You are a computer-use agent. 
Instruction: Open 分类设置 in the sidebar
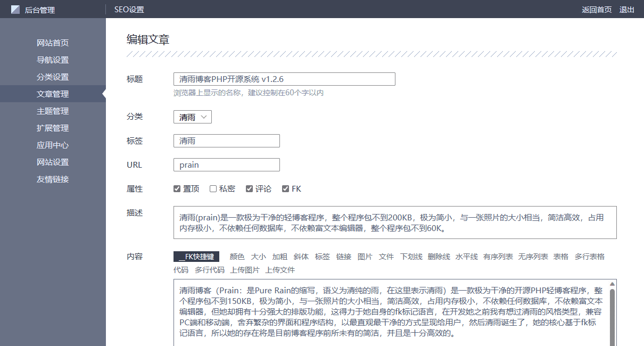[53, 77]
